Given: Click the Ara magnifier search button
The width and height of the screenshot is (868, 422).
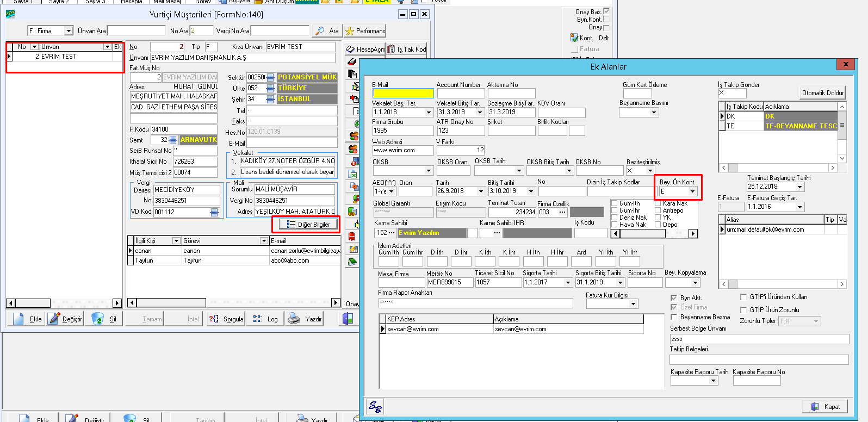Looking at the screenshot, I should [327, 31].
